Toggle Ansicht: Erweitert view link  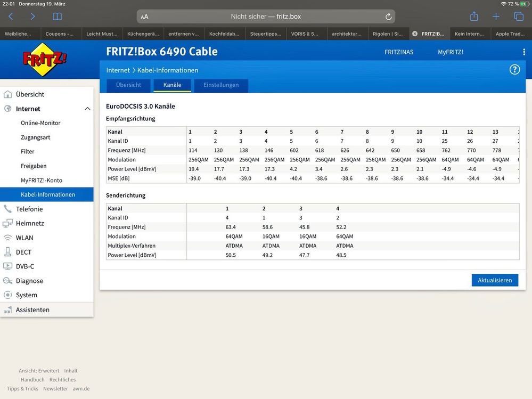coord(39,371)
